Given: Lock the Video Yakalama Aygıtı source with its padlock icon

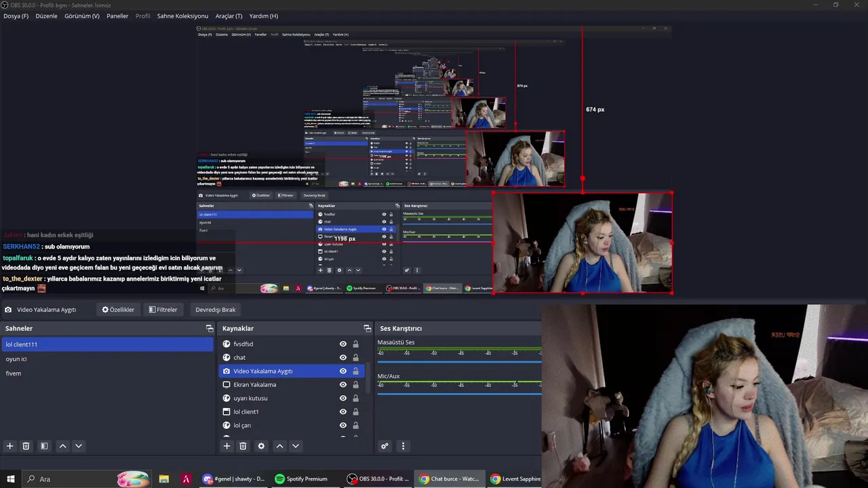Looking at the screenshot, I should [355, 371].
